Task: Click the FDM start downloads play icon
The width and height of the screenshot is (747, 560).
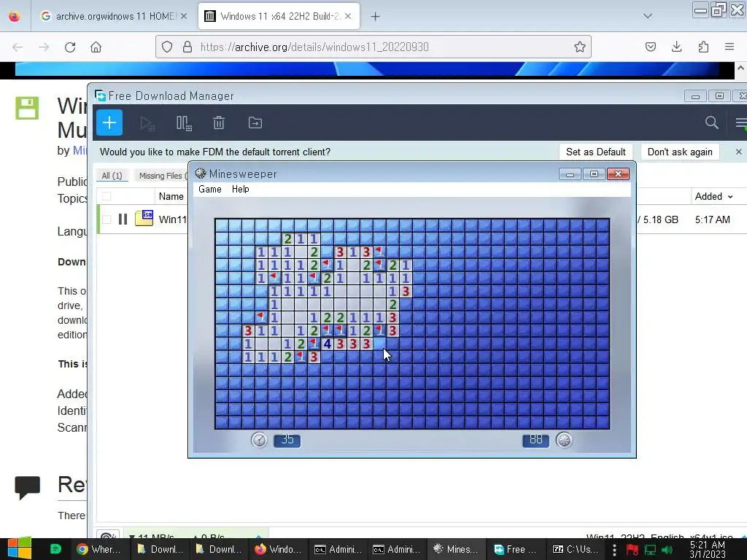Action: [147, 123]
